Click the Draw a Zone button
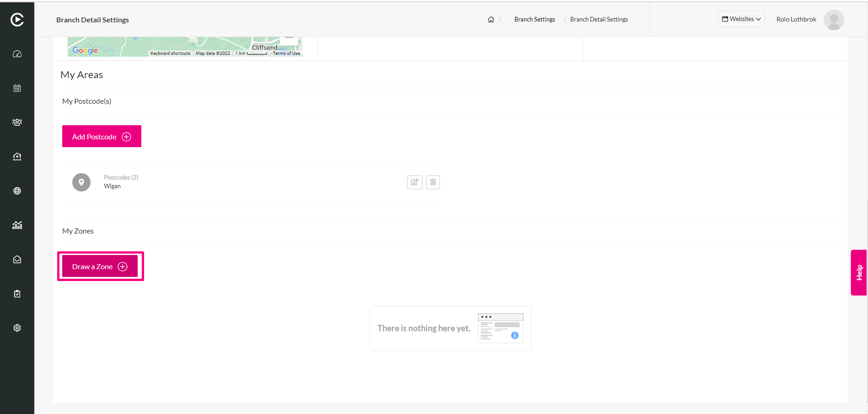The width and height of the screenshot is (868, 414). pyautogui.click(x=100, y=266)
